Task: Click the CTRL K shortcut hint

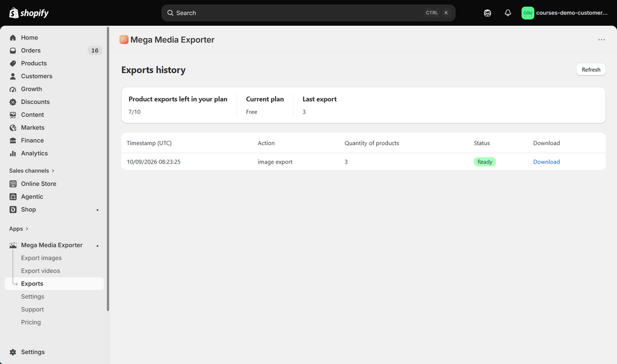Action: tap(438, 13)
